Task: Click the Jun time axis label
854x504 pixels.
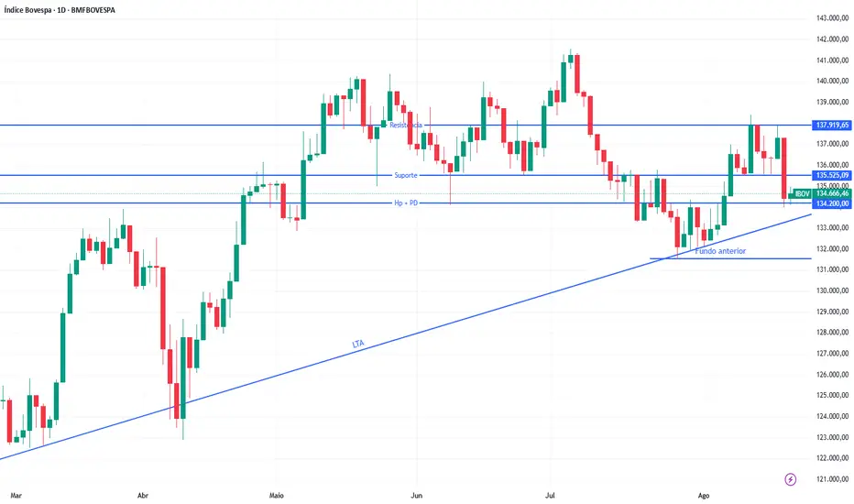Action: (x=417, y=494)
